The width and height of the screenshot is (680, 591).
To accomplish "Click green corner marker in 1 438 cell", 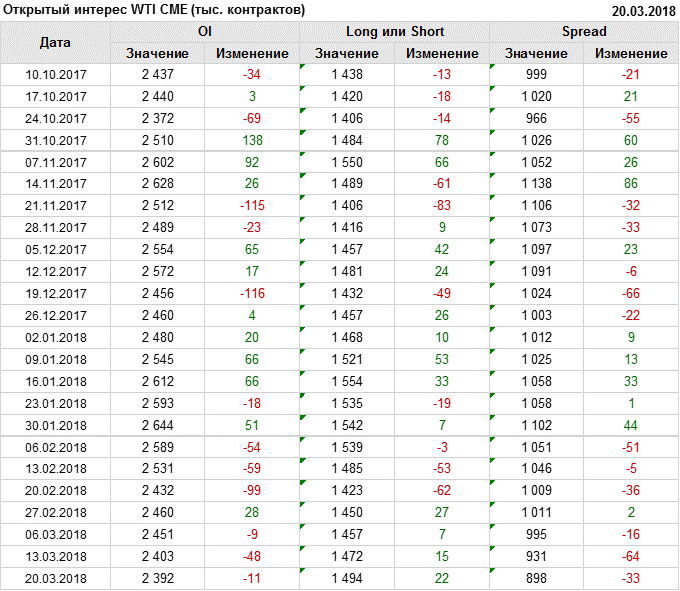I will point(304,67).
